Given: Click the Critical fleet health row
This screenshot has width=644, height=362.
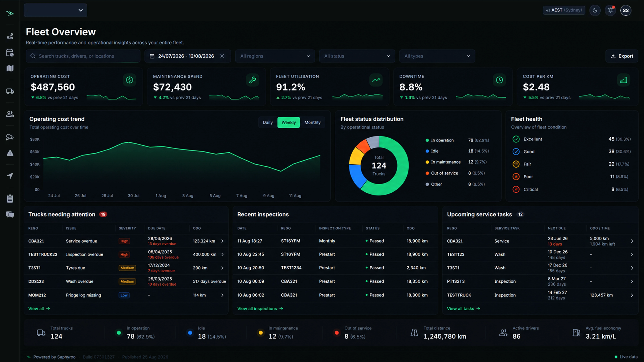Looking at the screenshot, I should pos(572,189).
